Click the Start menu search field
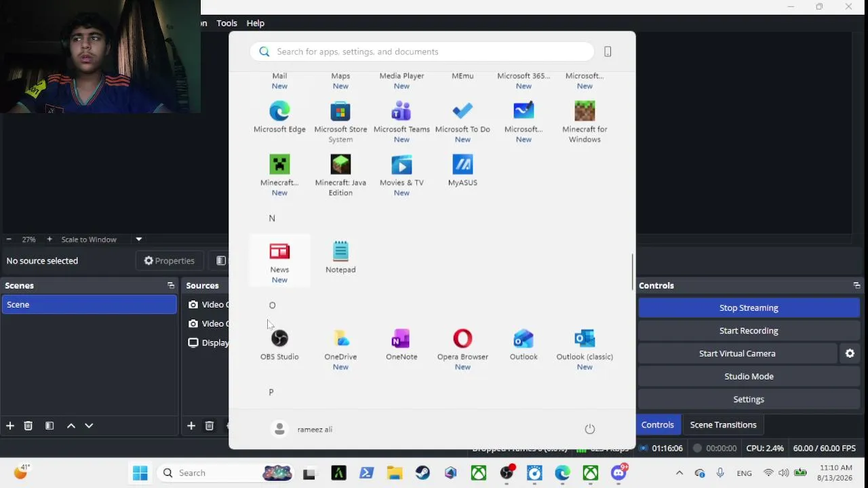 (x=422, y=52)
